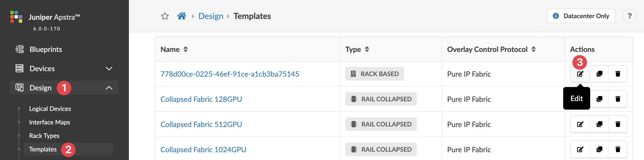Viewport: 644px width, 160px height.
Task: Open Blueprints from the sidebar
Action: point(46,49)
